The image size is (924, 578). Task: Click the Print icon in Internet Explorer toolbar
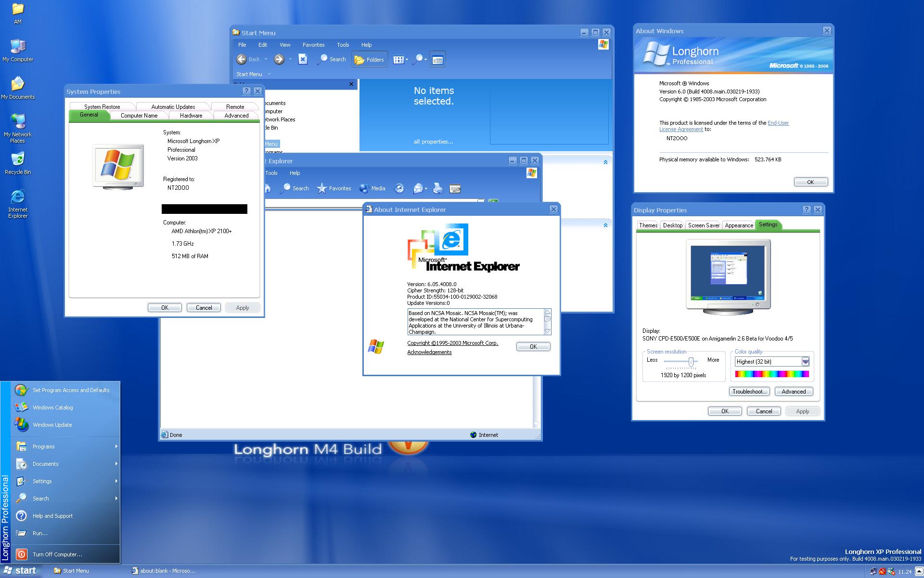point(437,188)
